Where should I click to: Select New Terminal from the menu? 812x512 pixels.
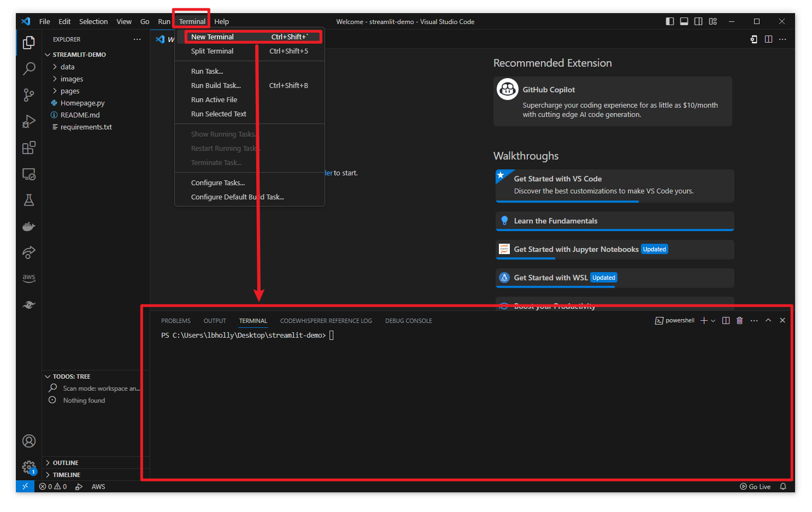pyautogui.click(x=213, y=37)
